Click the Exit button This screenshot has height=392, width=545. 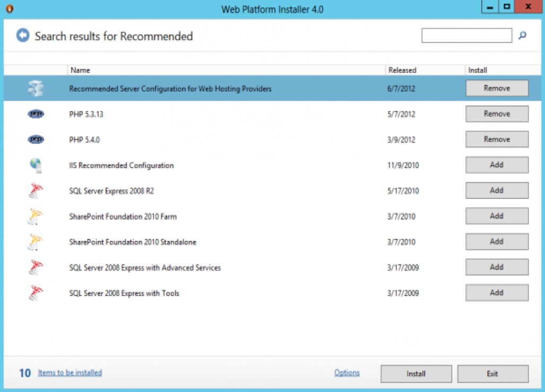coord(492,373)
